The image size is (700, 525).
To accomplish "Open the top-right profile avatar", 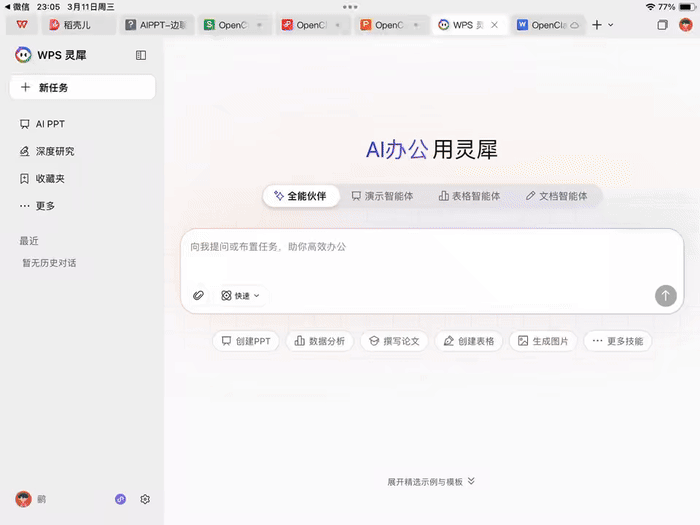I will (686, 25).
